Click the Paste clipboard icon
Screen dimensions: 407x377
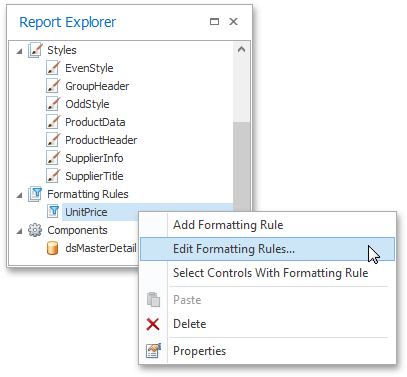pos(153,299)
